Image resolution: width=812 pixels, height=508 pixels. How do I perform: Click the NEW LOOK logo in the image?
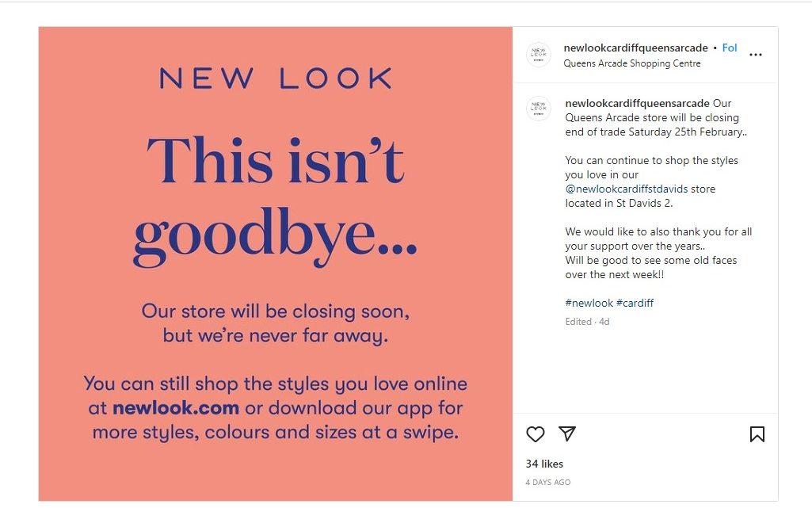click(x=276, y=78)
